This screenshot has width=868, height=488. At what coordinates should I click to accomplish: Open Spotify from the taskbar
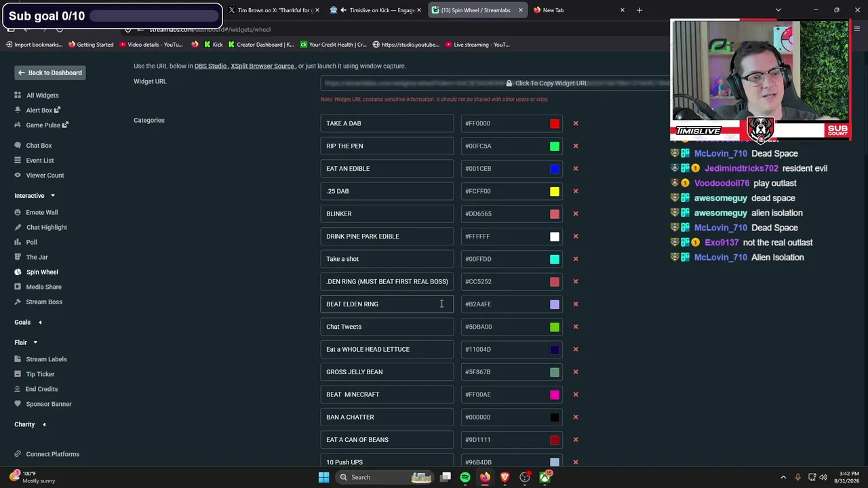tap(465, 477)
